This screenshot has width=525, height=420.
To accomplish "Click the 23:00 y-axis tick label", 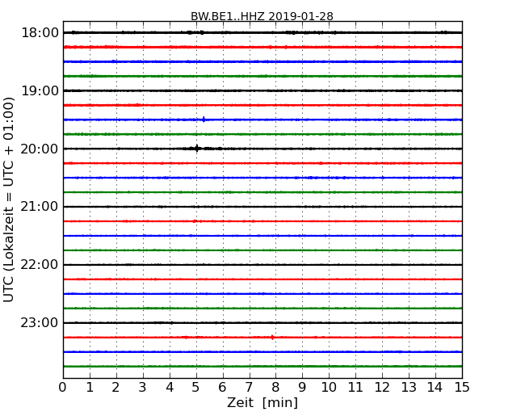I will [x=40, y=323].
